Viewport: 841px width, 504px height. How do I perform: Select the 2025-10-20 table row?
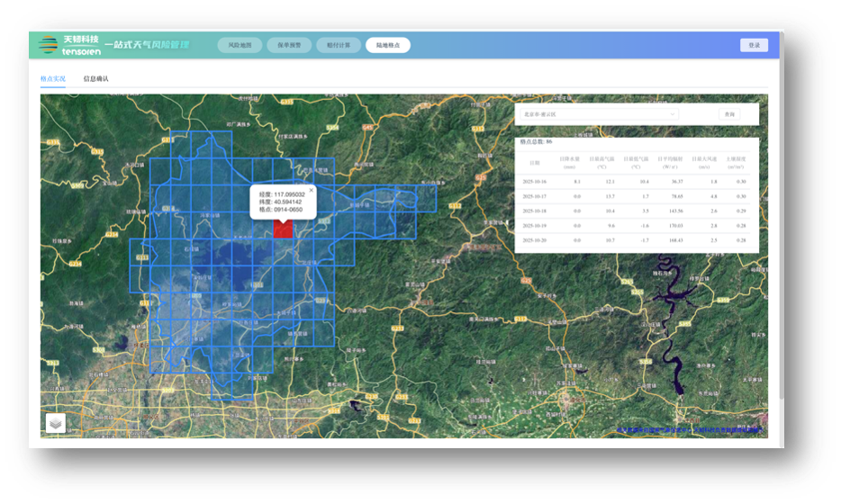636,240
